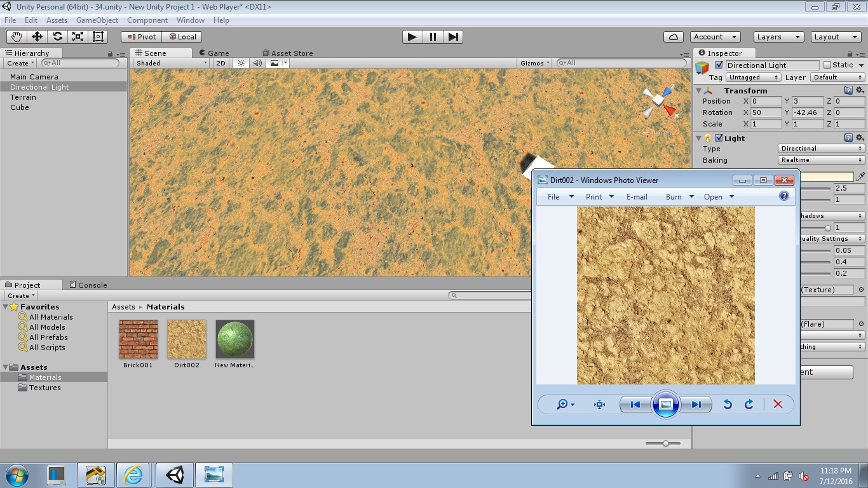Open the Burn menu in Photo Viewer
868x488 pixels.
pos(679,196)
